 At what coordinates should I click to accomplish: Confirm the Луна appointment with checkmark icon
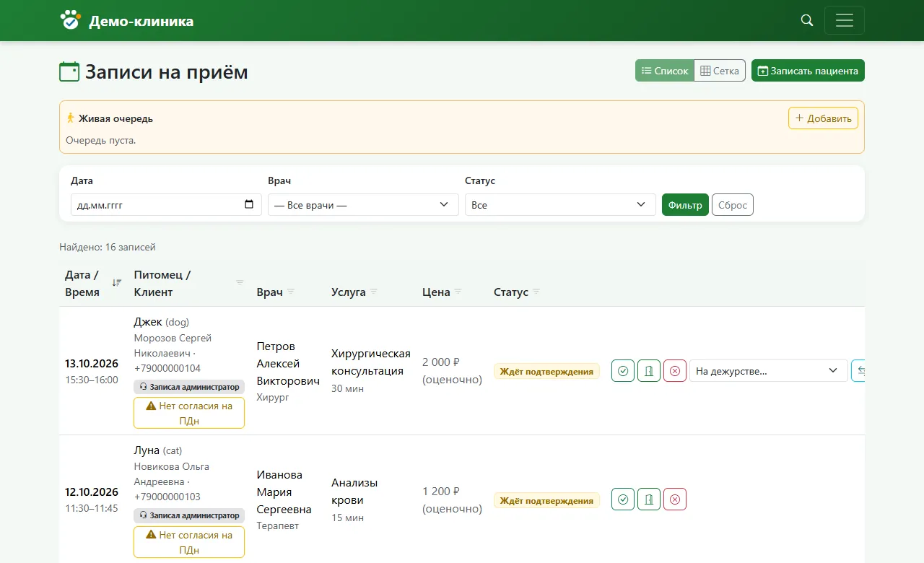pyautogui.click(x=623, y=499)
